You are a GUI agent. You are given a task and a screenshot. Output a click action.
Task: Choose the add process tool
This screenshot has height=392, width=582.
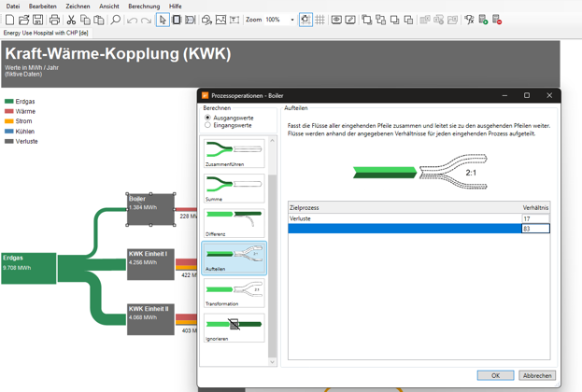tap(177, 20)
